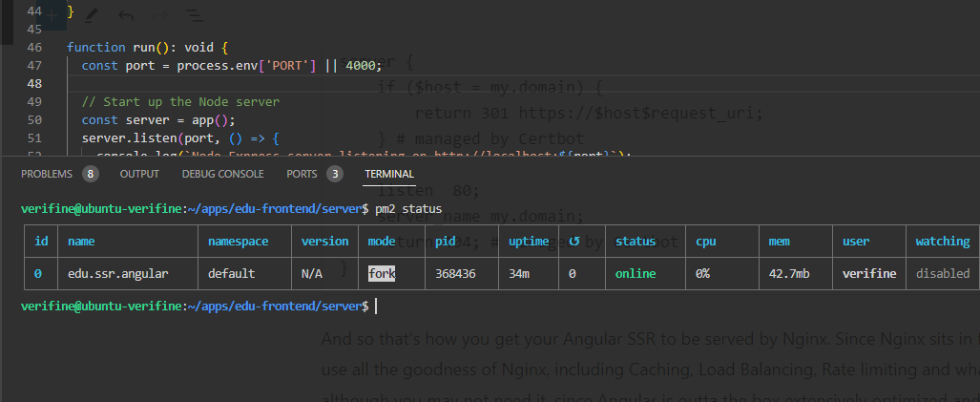Screen dimensions: 980x402
Task: Click the highlighted 'fork' text in terminal
Action: click(x=382, y=273)
